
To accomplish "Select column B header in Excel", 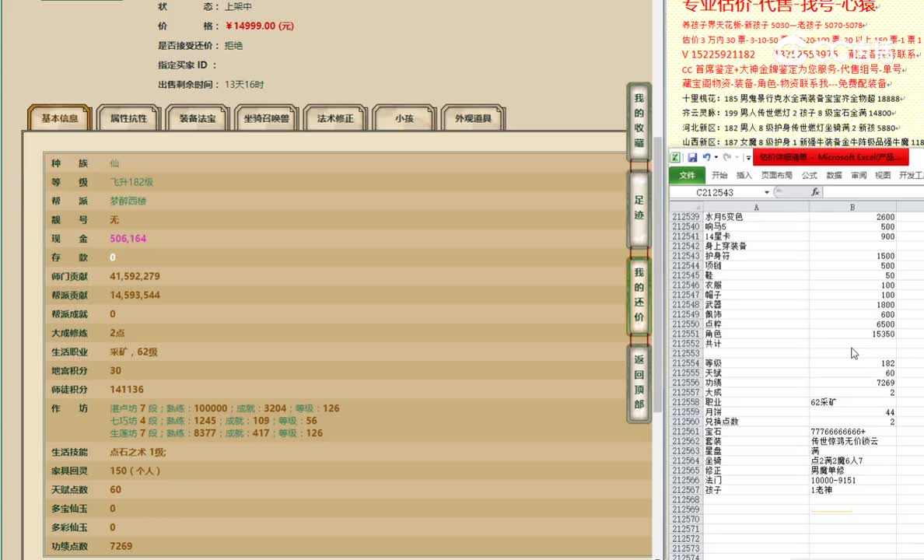I will coord(852,207).
